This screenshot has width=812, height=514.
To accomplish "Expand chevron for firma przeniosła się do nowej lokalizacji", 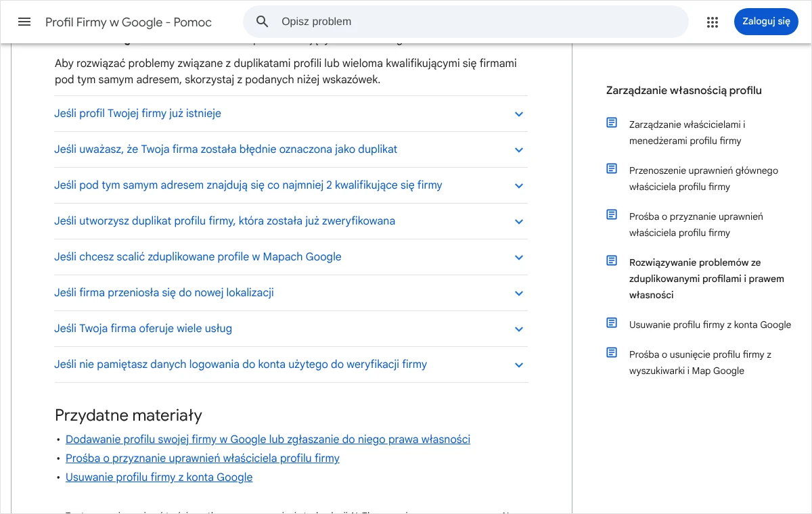I will 519,293.
